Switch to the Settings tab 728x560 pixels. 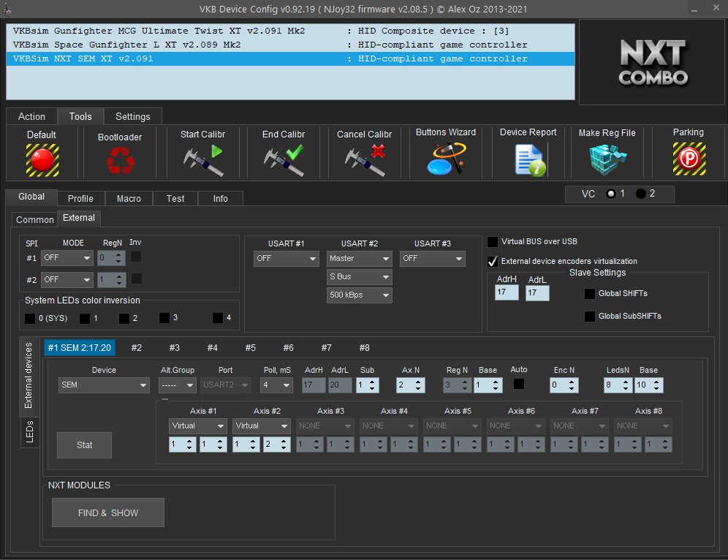[132, 117]
